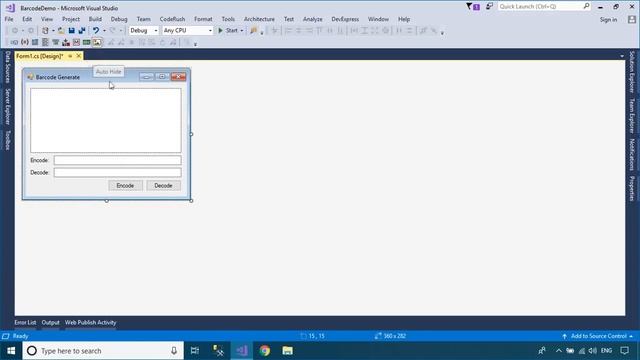The width and height of the screenshot is (640, 360).
Task: Click the green control icon in second toolbar row
Action: (87, 42)
